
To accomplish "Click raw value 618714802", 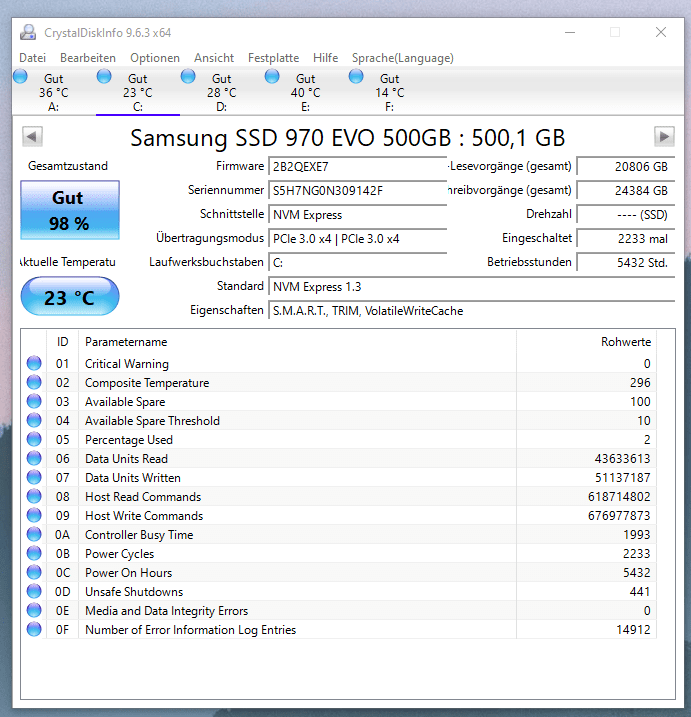I will 619,497.
